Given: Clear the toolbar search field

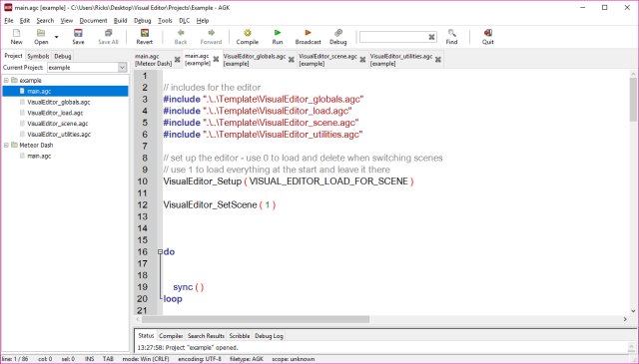Looking at the screenshot, I should click(x=431, y=37).
